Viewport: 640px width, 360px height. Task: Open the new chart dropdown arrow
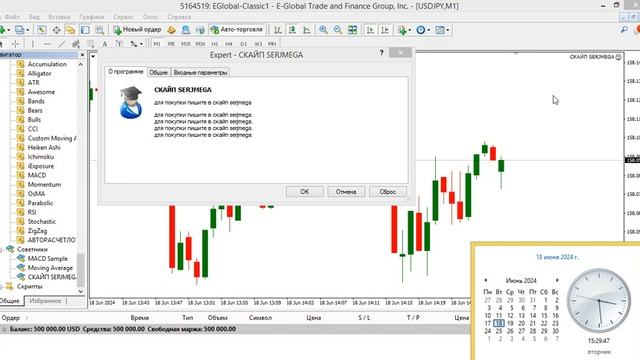click(x=9, y=30)
